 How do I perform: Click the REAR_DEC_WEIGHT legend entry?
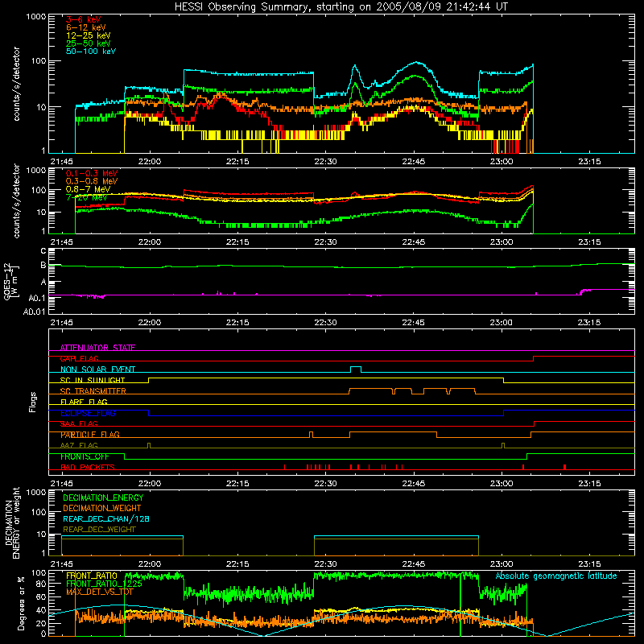[99, 530]
